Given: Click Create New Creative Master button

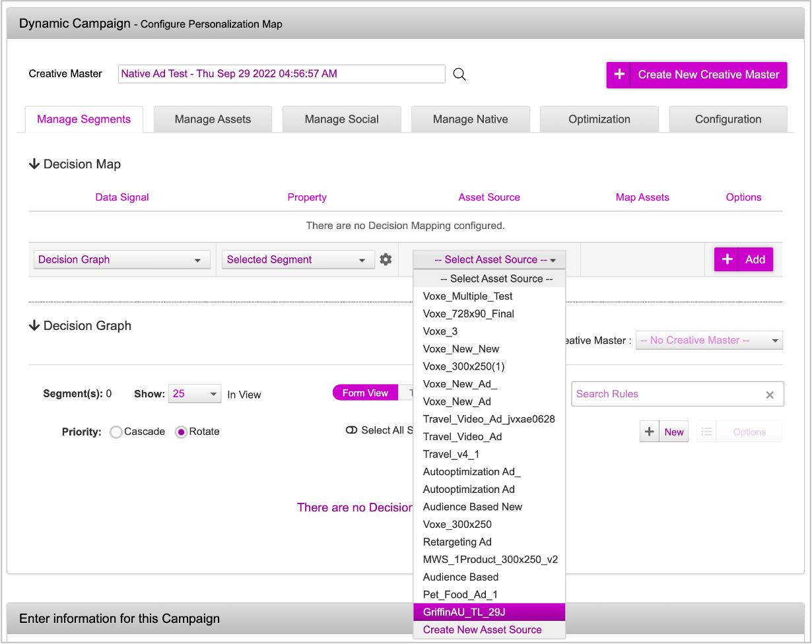Looking at the screenshot, I should pos(696,75).
